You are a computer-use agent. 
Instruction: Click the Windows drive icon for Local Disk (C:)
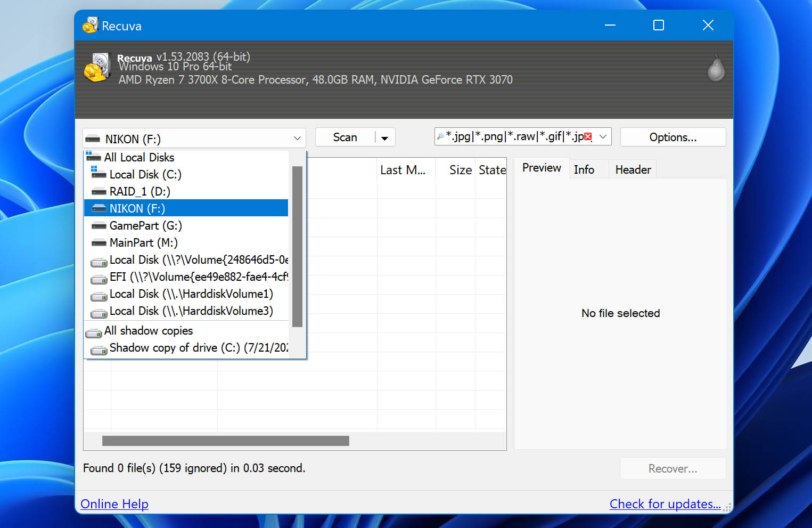point(98,173)
